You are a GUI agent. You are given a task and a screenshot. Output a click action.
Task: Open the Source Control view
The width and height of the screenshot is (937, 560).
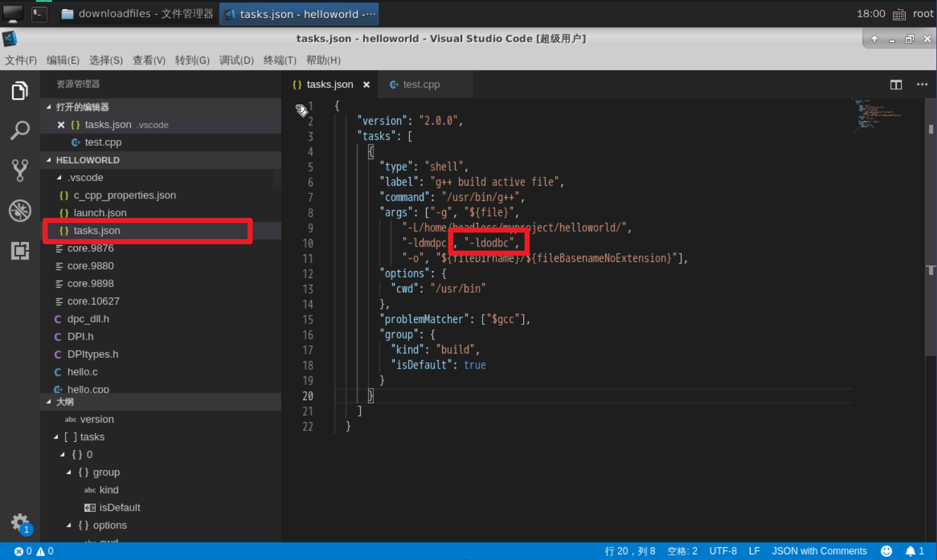[x=20, y=170]
